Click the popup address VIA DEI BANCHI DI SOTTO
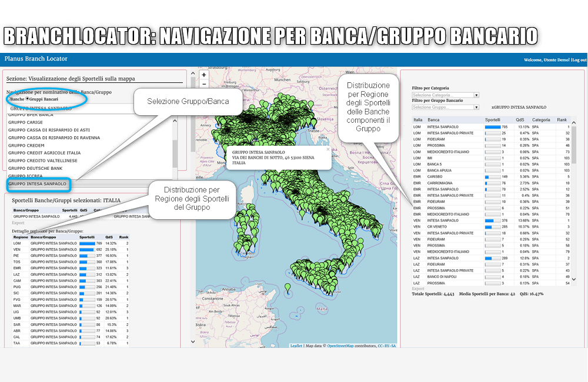 273,158
